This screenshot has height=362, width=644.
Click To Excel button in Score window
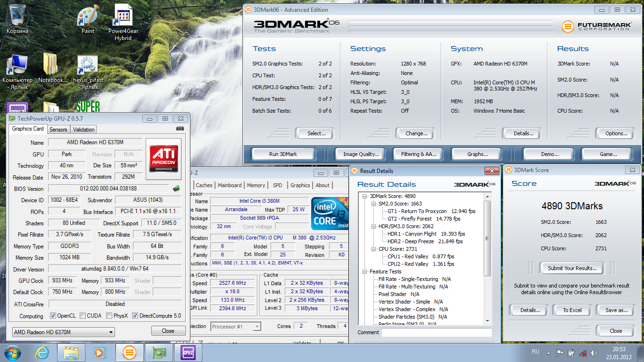(x=572, y=310)
